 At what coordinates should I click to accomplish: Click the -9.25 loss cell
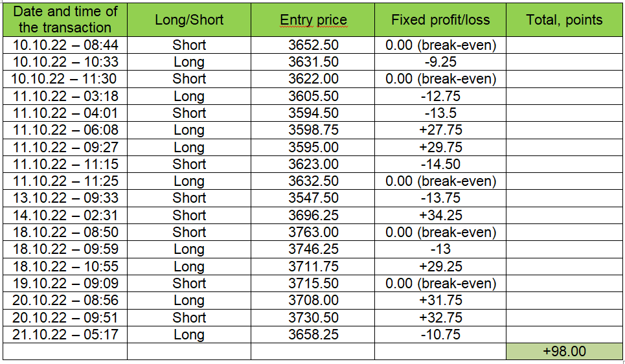[x=440, y=62]
